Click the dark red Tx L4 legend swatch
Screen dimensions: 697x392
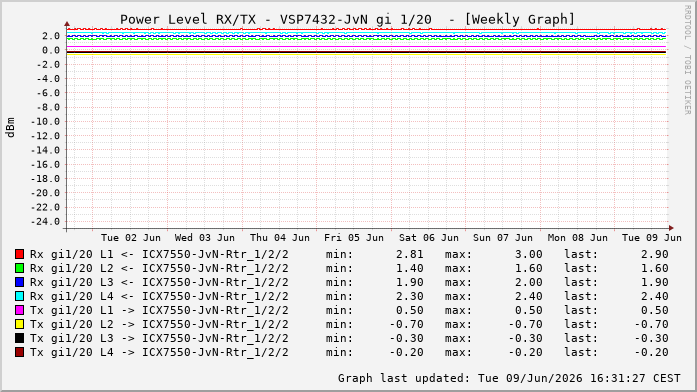(x=19, y=352)
